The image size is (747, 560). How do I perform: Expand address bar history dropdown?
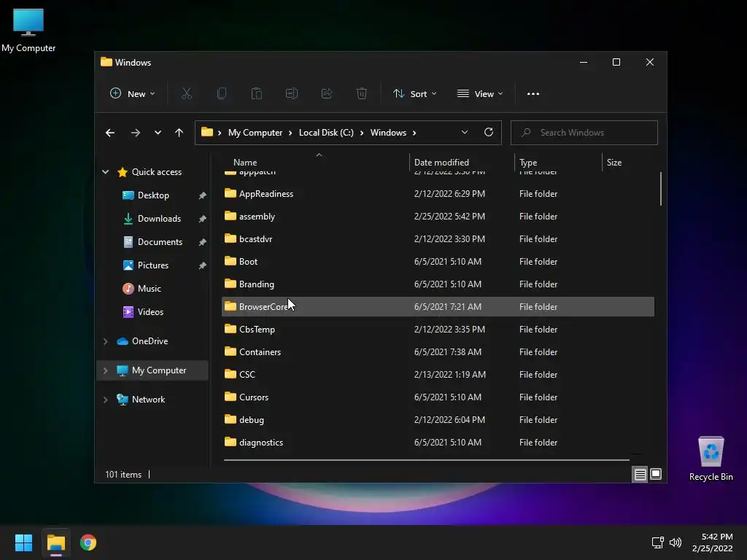(465, 133)
